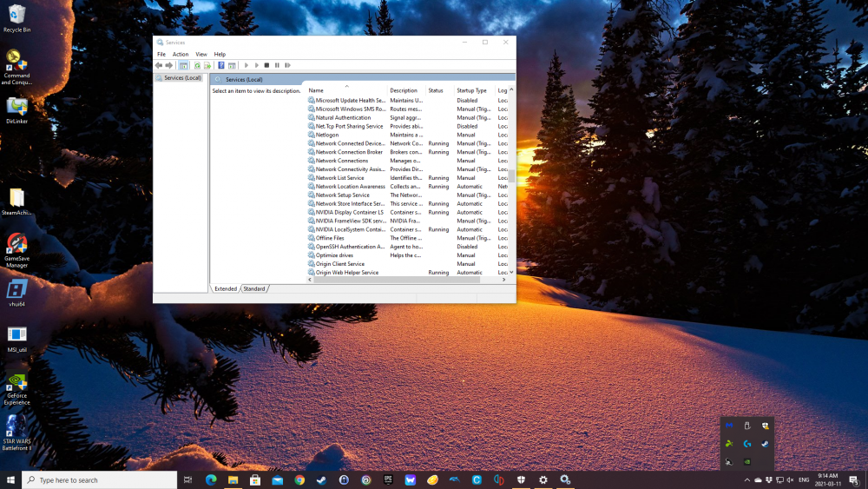868x489 pixels.
Task: Click the Malwarebytes icon in tray overflow
Action: pyautogui.click(x=729, y=426)
